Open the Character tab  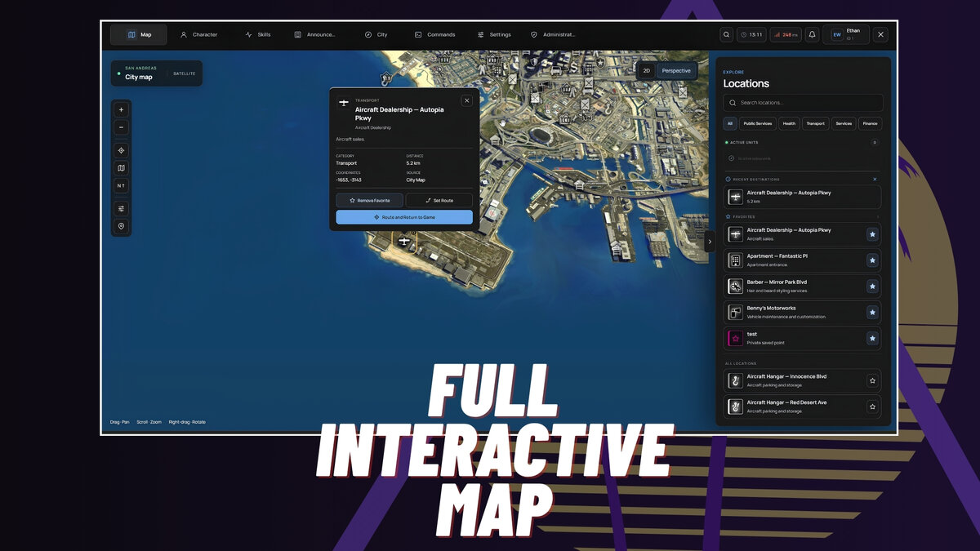pyautogui.click(x=198, y=34)
